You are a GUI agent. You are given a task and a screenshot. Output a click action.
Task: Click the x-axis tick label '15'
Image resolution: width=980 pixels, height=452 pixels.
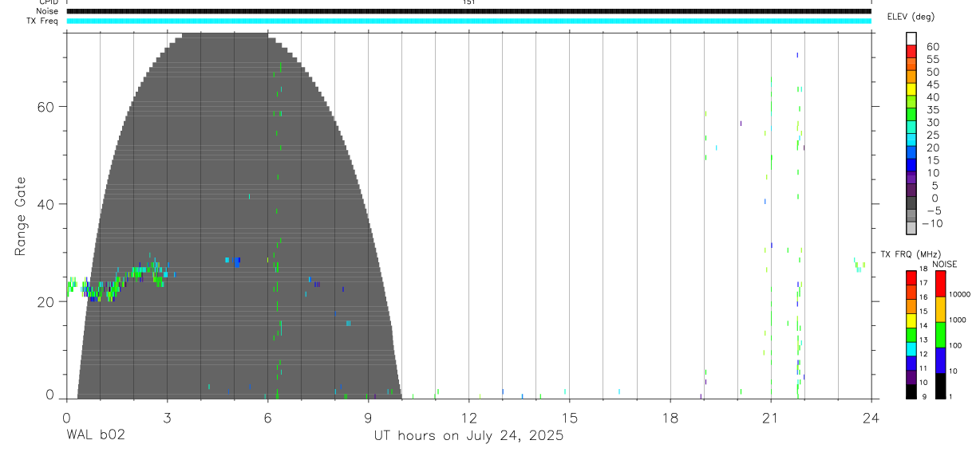tap(569, 417)
